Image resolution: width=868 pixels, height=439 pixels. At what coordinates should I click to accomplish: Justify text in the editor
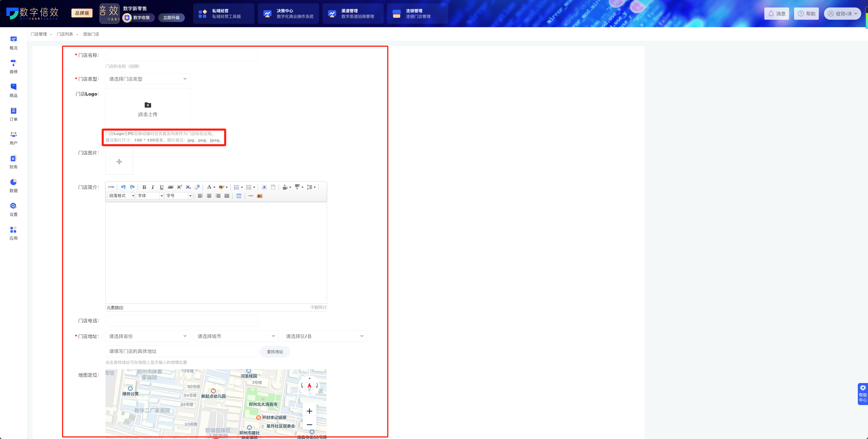point(227,196)
